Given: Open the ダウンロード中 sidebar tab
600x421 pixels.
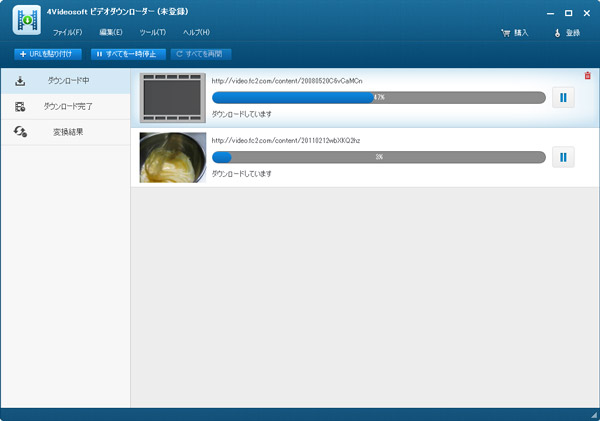Looking at the screenshot, I should pos(65,80).
